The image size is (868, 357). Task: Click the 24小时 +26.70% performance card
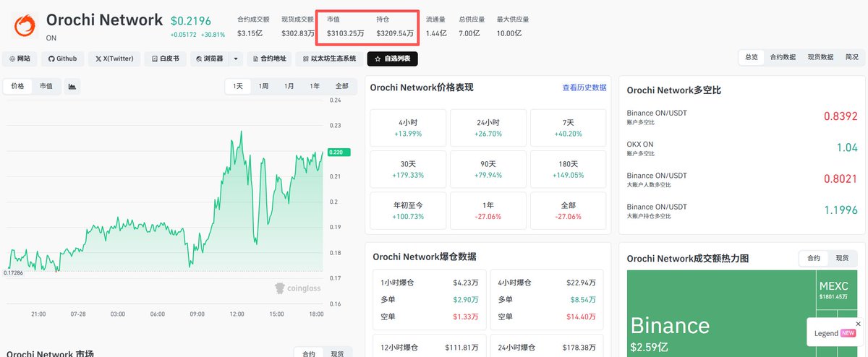point(488,128)
